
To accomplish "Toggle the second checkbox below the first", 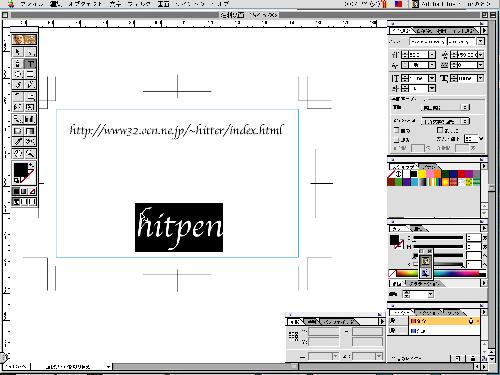I will tap(397, 140).
